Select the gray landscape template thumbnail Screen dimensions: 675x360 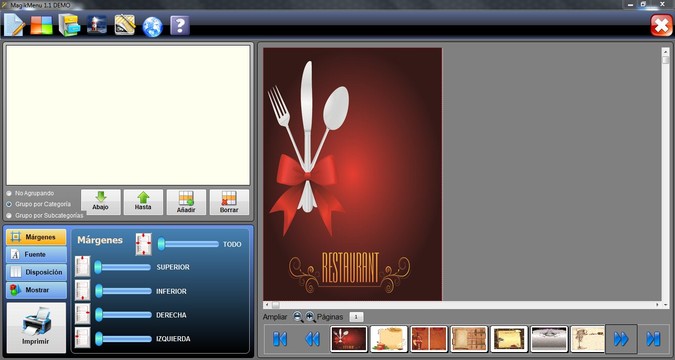[x=549, y=339]
